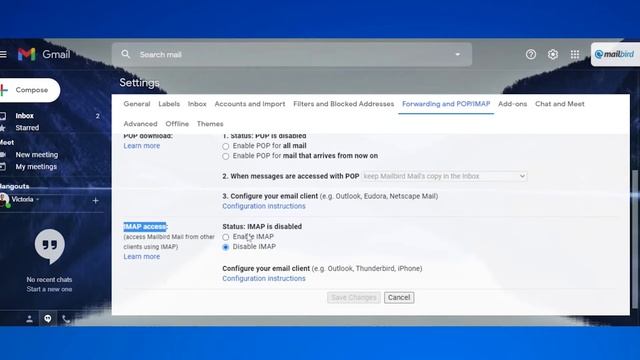Click the My meetings calendar icon
This screenshot has height=360, width=640.
click(x=3, y=167)
